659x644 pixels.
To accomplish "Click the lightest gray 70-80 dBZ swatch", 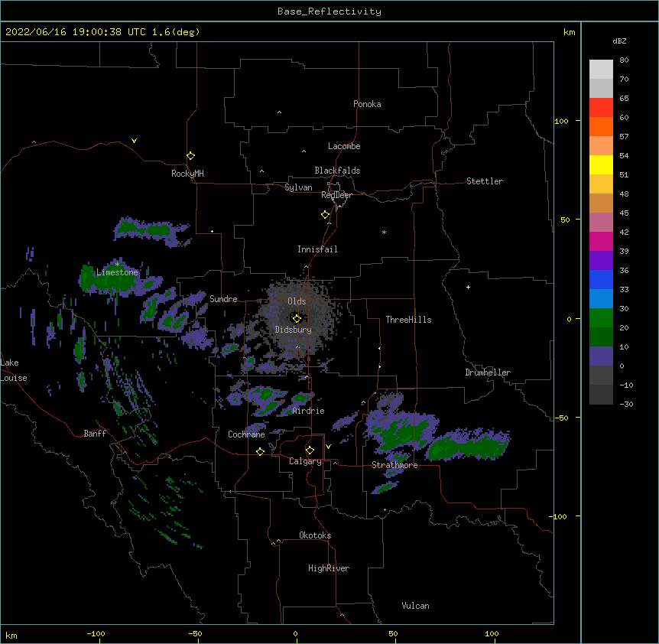I will point(601,70).
